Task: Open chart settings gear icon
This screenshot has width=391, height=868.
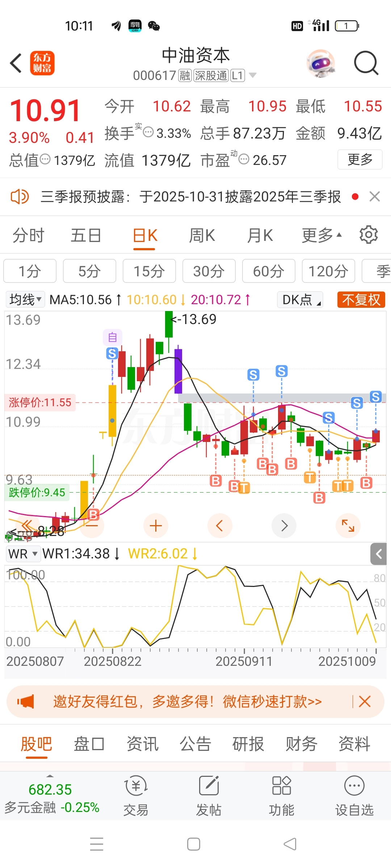Action: point(369,235)
